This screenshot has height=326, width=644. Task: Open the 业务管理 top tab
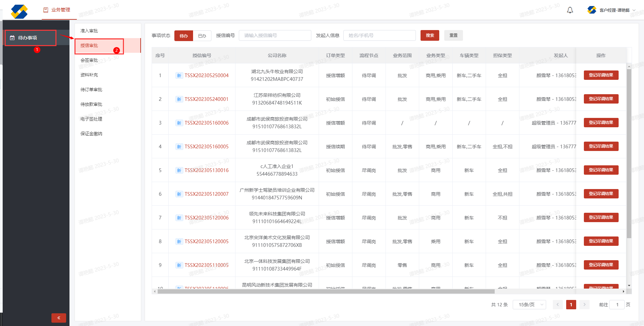pos(57,10)
